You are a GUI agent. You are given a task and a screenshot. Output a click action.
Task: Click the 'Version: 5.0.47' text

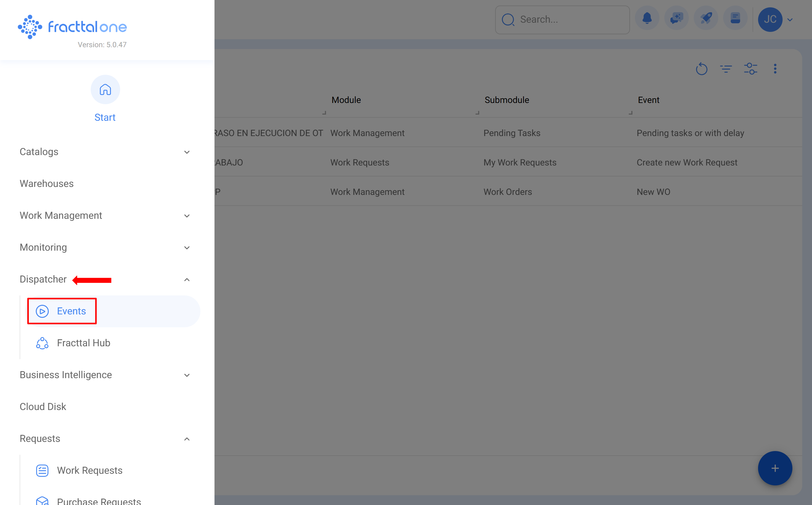pos(102,45)
